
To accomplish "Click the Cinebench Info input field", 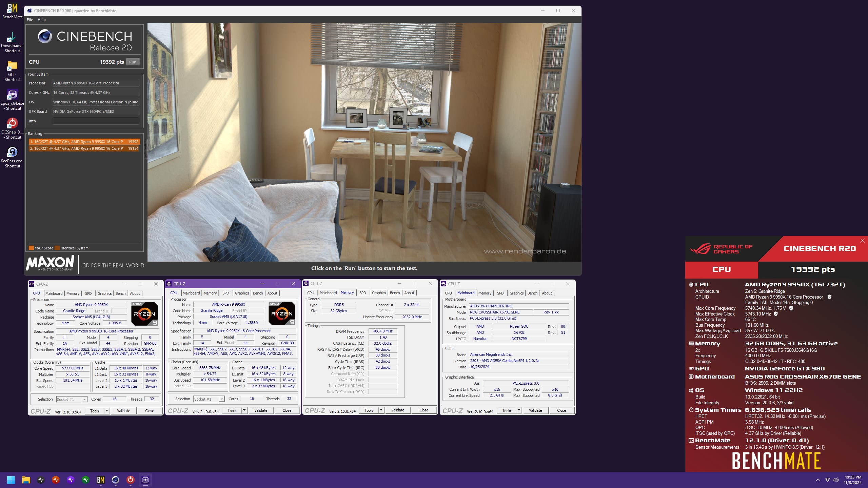I will (x=96, y=121).
